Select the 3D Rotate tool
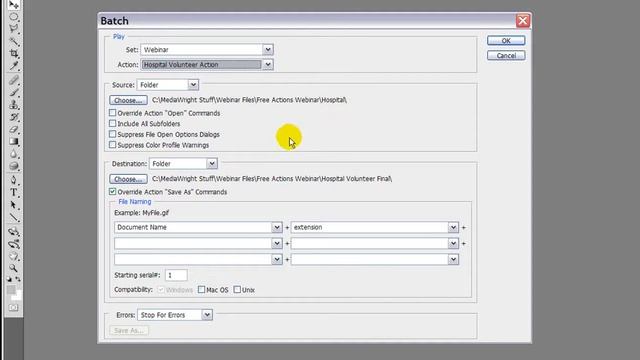 point(14,231)
